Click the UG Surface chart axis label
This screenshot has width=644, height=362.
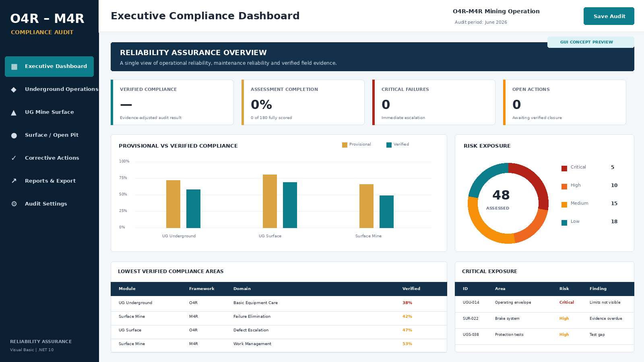pyautogui.click(x=270, y=236)
